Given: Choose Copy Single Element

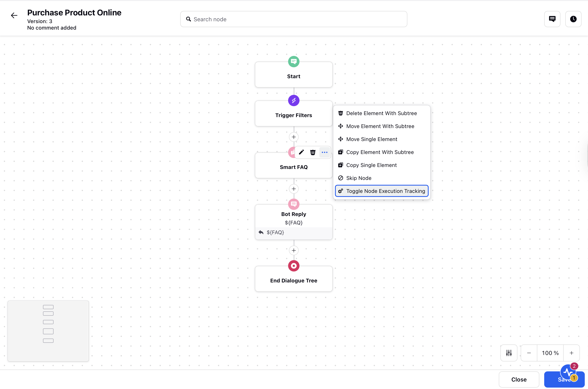Looking at the screenshot, I should coord(382,165).
